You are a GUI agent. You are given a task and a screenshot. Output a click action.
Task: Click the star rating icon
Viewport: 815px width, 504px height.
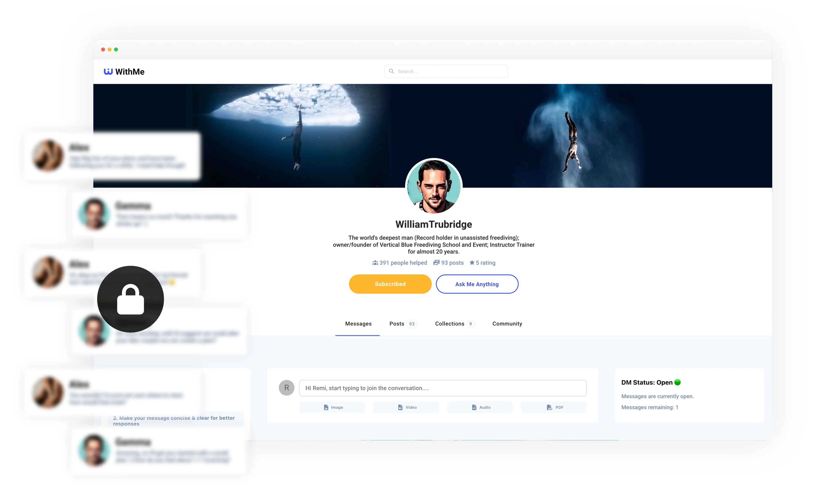point(472,263)
